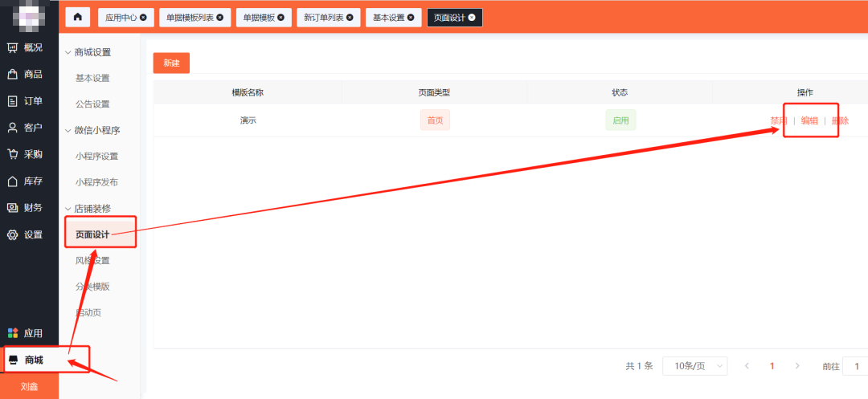Open 小程序发布 submenu item
Image resolution: width=868 pixels, height=399 pixels.
pyautogui.click(x=96, y=182)
